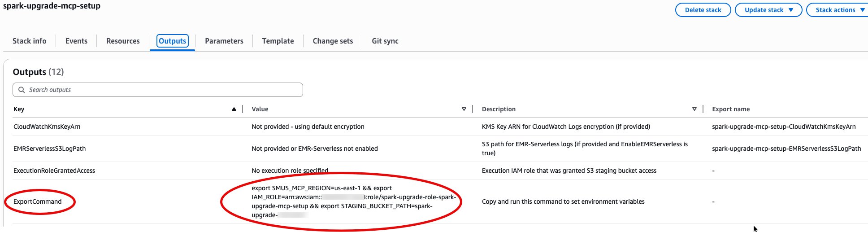Click 'No execution role specified' value
Viewport: 868px width, 232px height.
coord(290,171)
